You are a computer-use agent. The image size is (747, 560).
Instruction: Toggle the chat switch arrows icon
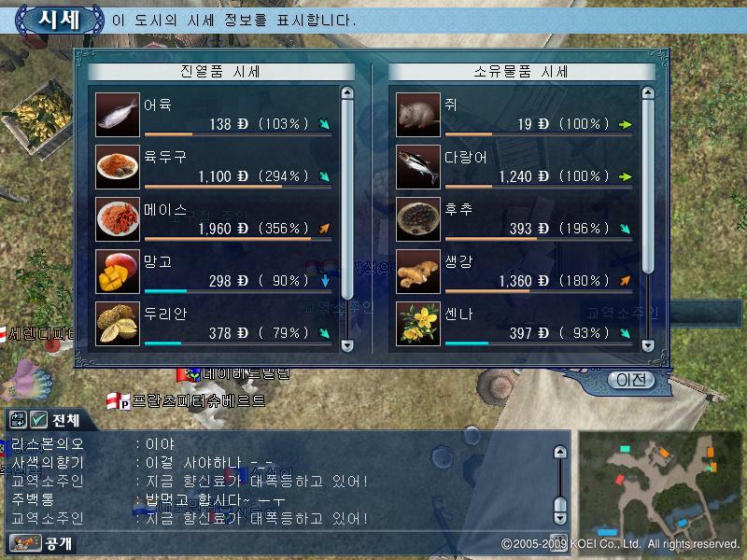18,419
